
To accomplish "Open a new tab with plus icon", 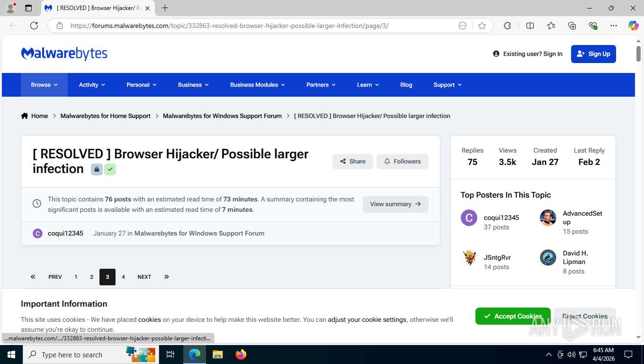I will pos(165,8).
